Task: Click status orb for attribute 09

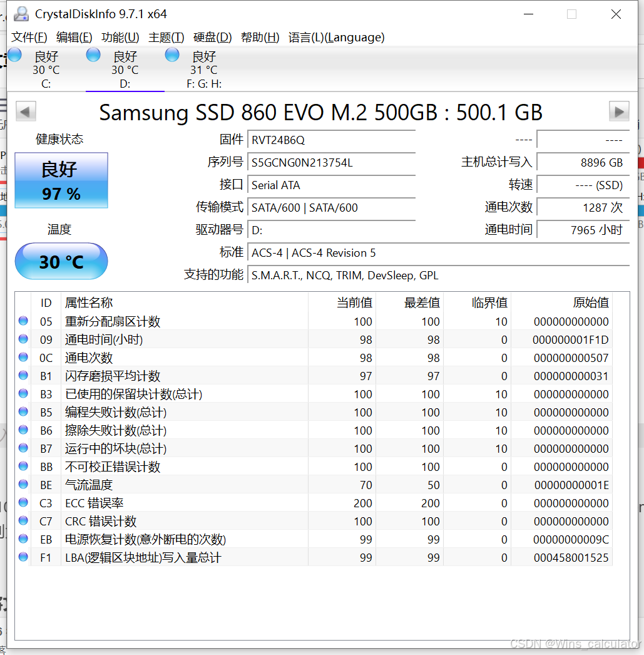Action: (x=23, y=339)
